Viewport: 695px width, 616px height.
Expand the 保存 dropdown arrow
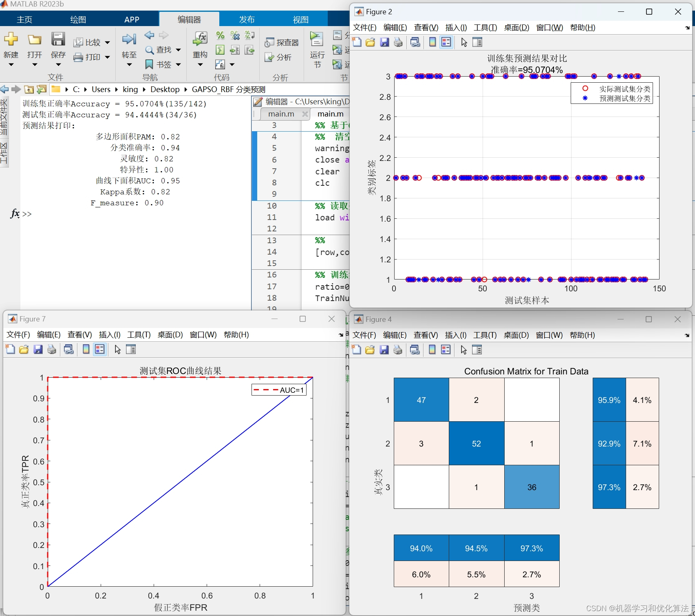[x=58, y=64]
